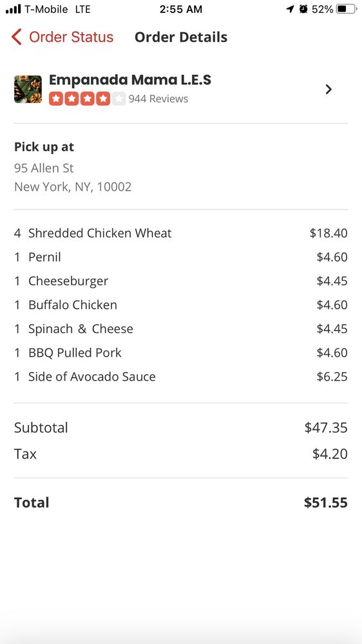This screenshot has height=644, width=362.
Task: Tap the cellular signal bars icon
Action: pos(13,9)
